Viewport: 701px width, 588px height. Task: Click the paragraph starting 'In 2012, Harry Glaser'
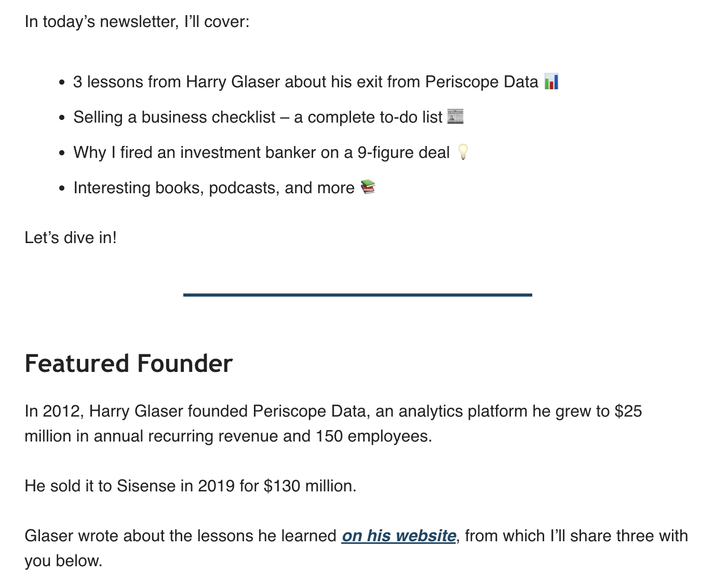tap(333, 411)
